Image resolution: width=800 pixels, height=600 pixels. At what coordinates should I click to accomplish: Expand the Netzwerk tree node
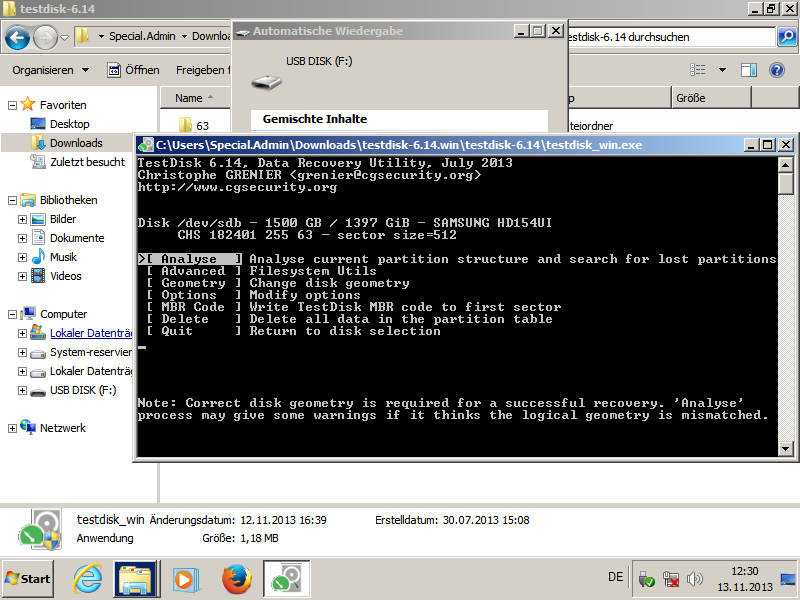coord(12,428)
